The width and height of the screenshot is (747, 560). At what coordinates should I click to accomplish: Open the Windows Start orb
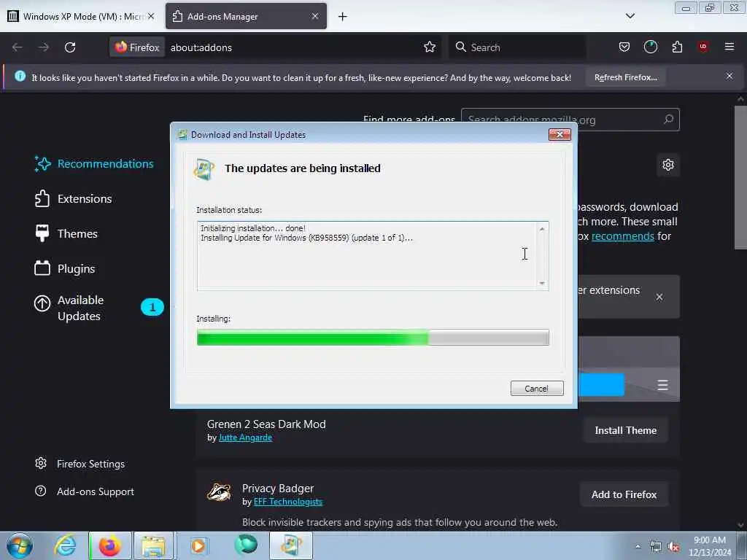pos(20,545)
